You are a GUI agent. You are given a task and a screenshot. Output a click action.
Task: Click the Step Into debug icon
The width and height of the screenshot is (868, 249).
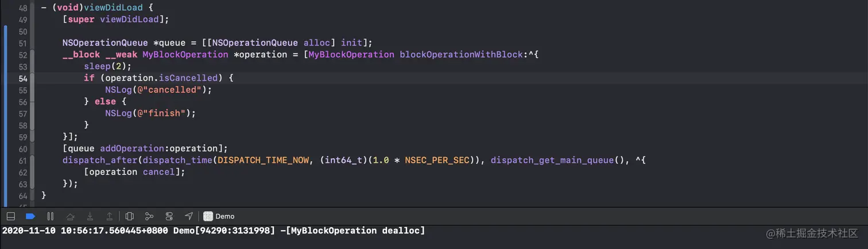point(90,216)
